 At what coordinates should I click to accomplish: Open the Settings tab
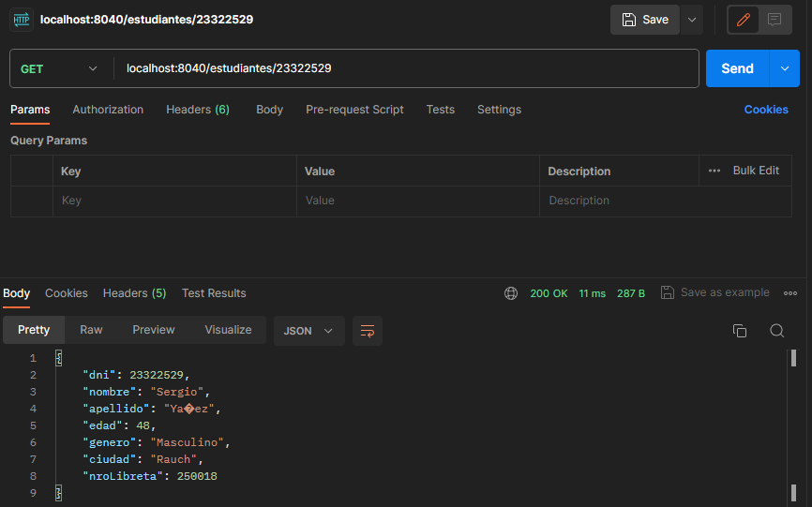[499, 110]
